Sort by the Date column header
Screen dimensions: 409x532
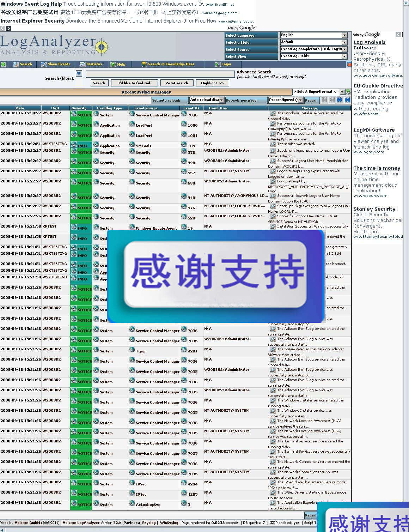(20, 108)
